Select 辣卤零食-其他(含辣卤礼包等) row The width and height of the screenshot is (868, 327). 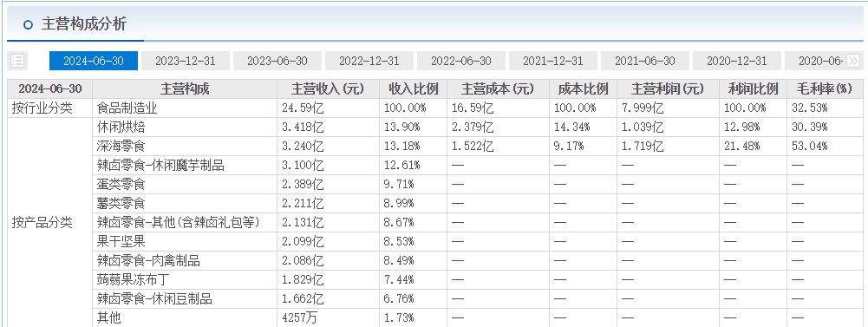[x=179, y=222]
